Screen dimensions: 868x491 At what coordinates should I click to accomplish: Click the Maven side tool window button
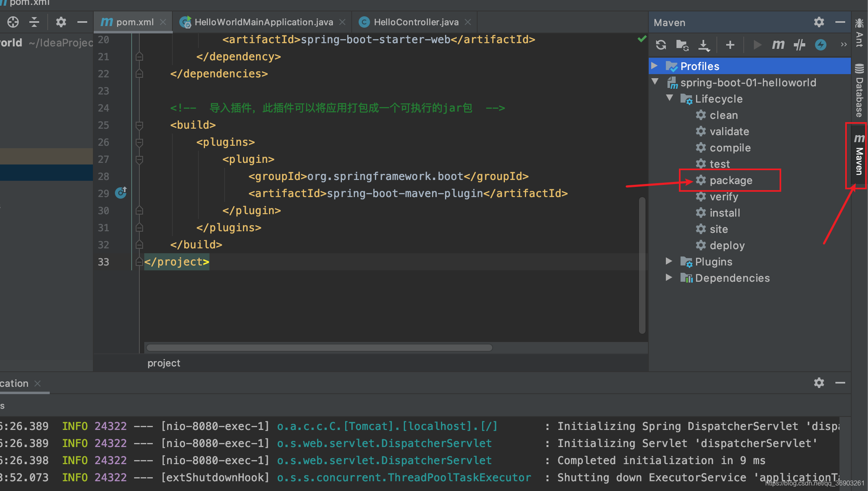point(859,155)
